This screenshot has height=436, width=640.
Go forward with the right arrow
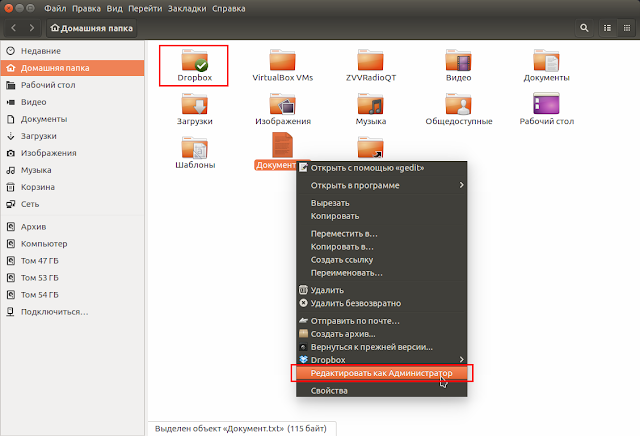32,28
